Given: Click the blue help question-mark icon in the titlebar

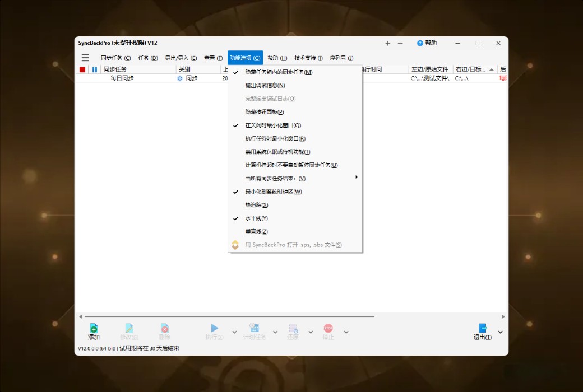Looking at the screenshot, I should coord(420,43).
